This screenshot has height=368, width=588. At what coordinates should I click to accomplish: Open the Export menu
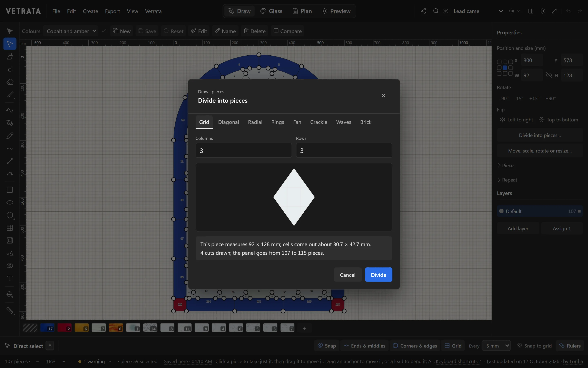pyautogui.click(x=112, y=11)
